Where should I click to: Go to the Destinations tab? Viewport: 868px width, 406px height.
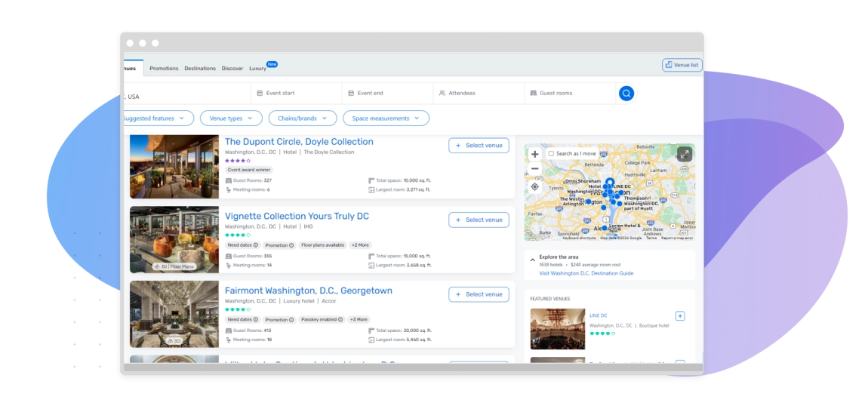click(x=200, y=69)
